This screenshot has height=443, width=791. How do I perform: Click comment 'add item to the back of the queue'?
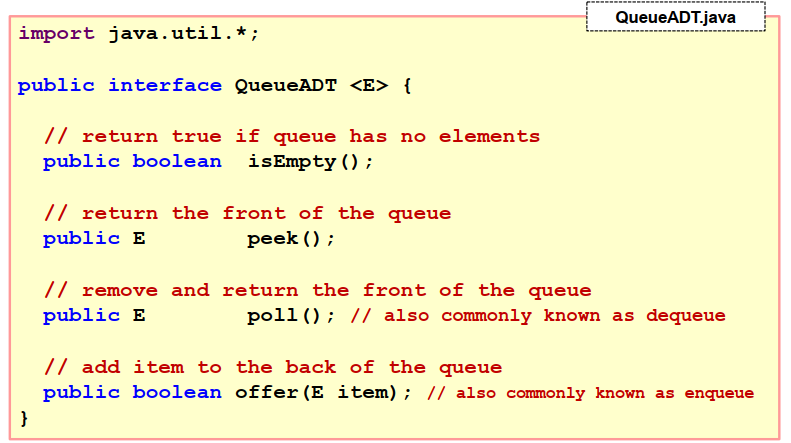click(x=273, y=367)
